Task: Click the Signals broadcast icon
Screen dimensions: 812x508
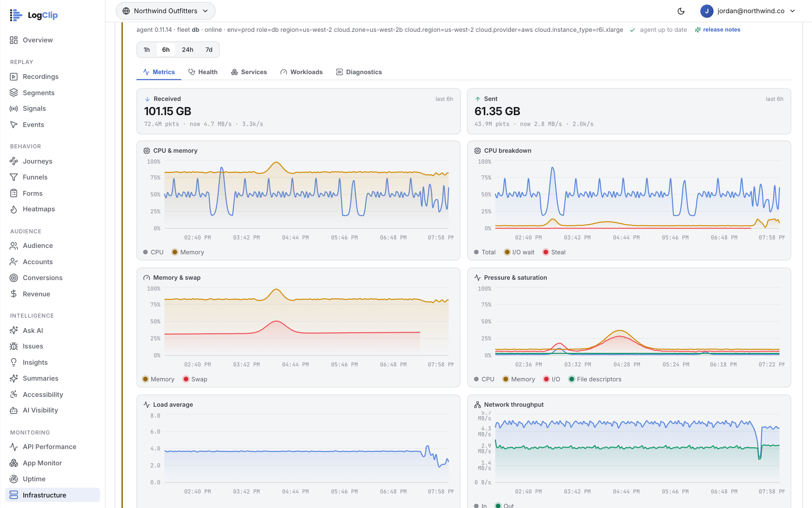Action: [x=14, y=108]
